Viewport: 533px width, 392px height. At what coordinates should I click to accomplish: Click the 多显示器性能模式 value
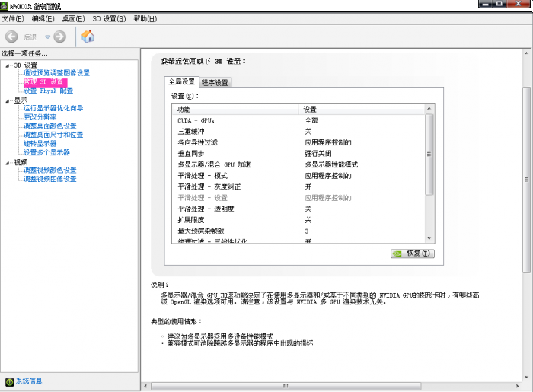tap(331, 164)
